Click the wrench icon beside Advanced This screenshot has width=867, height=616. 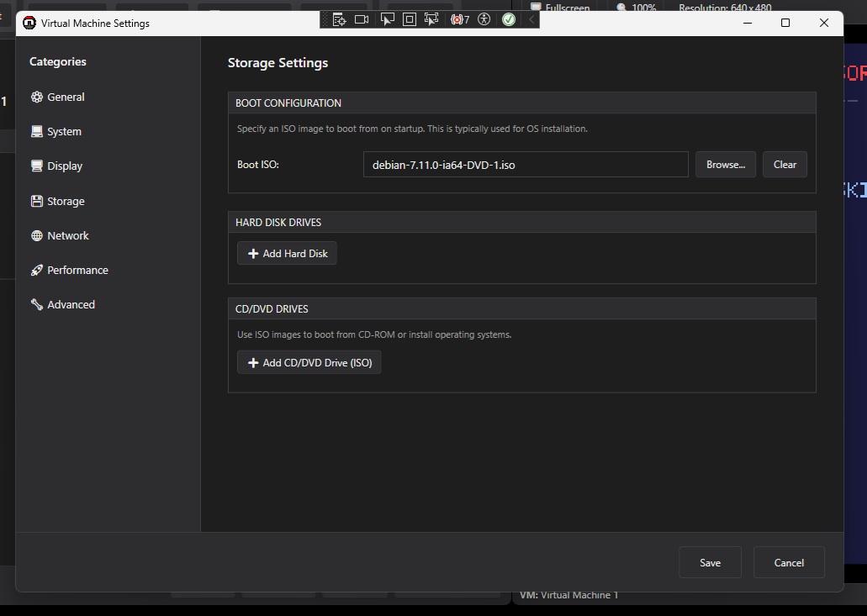[36, 304]
